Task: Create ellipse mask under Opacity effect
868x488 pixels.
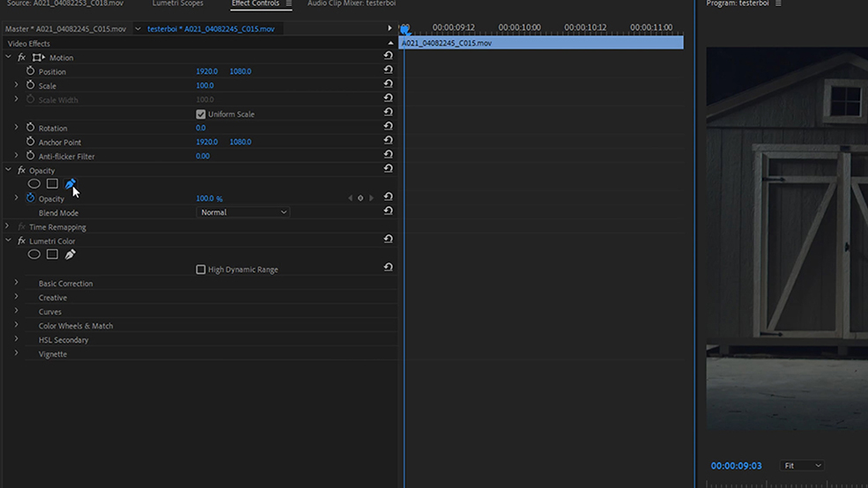Action: coord(33,184)
